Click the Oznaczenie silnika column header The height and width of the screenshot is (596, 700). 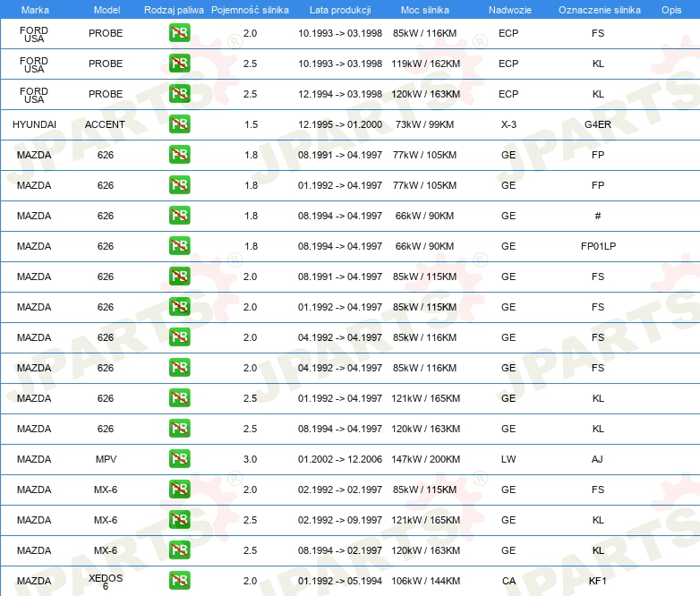coord(599,10)
